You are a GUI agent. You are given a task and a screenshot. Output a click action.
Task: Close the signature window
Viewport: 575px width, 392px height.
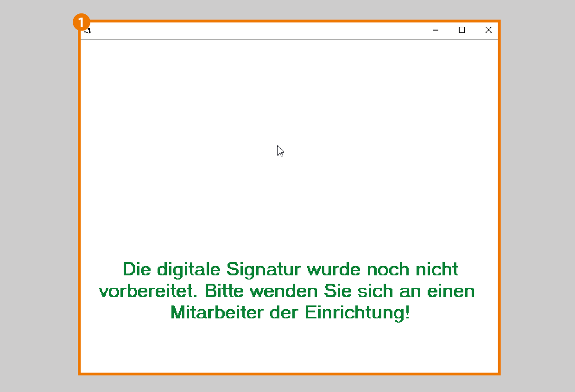click(488, 30)
